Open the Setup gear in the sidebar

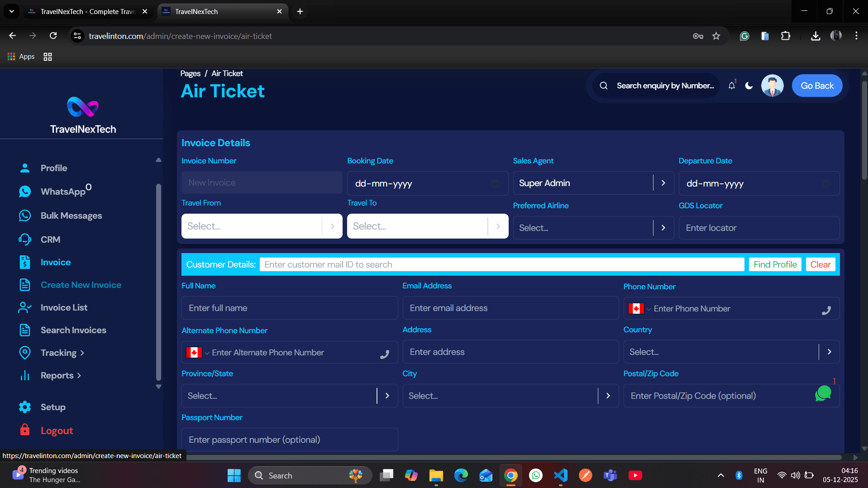tap(25, 407)
